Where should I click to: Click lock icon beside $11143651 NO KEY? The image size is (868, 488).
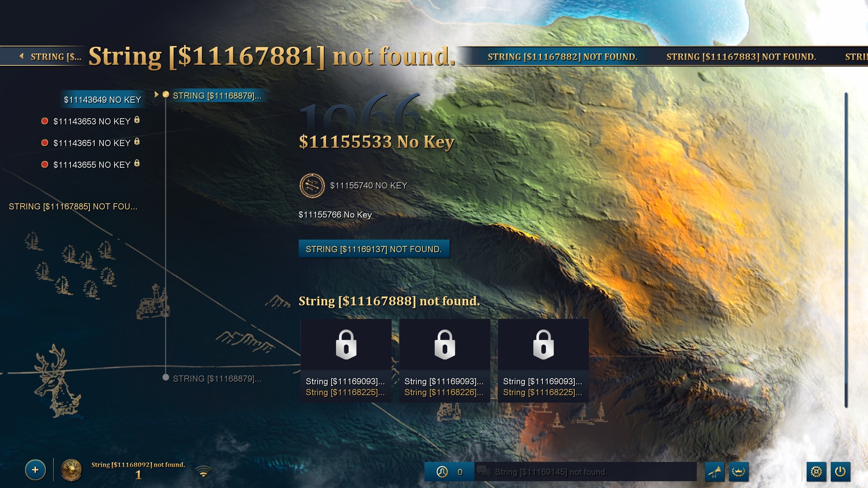[x=137, y=141]
